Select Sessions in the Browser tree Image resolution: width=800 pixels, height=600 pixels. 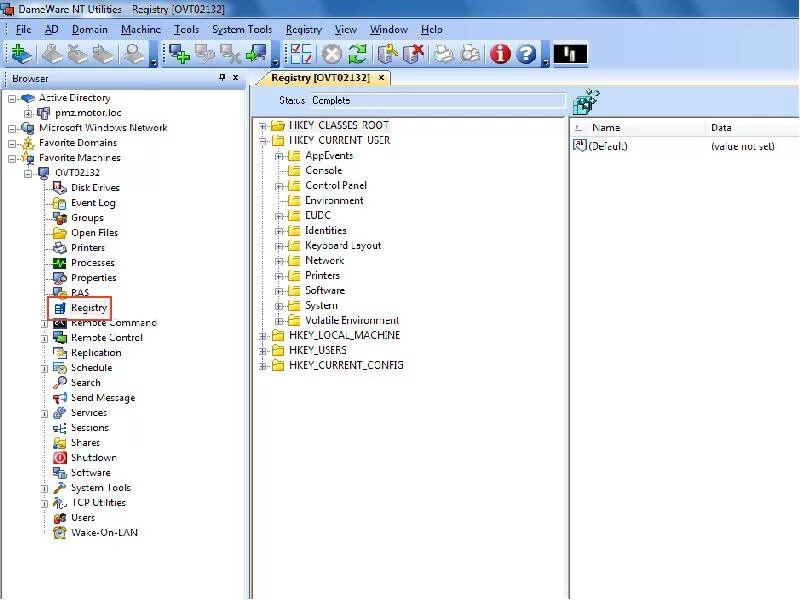pyautogui.click(x=90, y=428)
